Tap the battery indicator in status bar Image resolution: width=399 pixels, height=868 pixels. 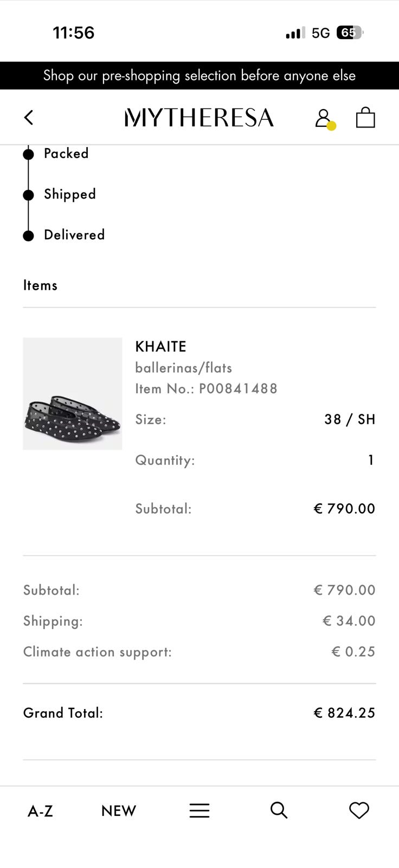click(x=350, y=33)
